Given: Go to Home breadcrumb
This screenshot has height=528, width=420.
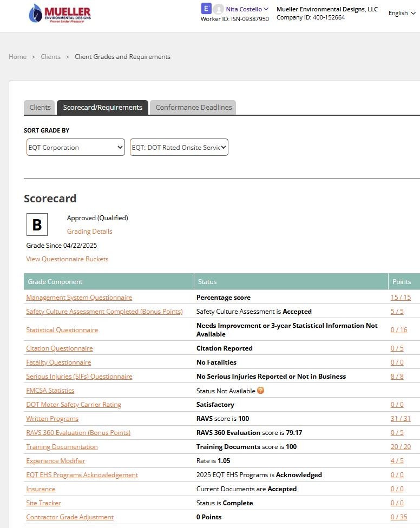Looking at the screenshot, I should point(17,57).
